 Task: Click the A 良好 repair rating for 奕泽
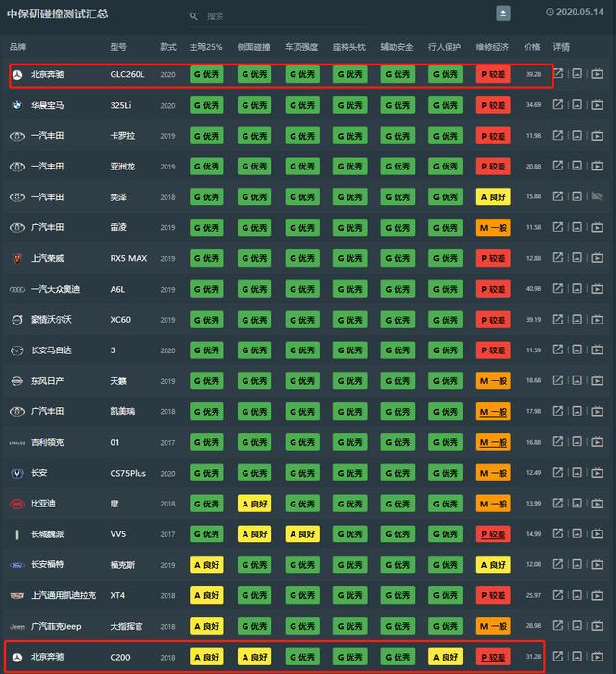[x=493, y=197]
